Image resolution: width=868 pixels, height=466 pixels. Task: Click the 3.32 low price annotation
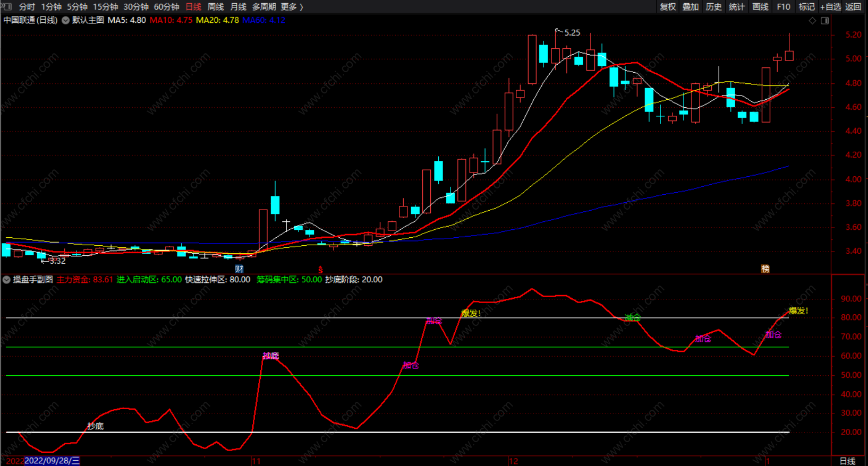tap(57, 261)
